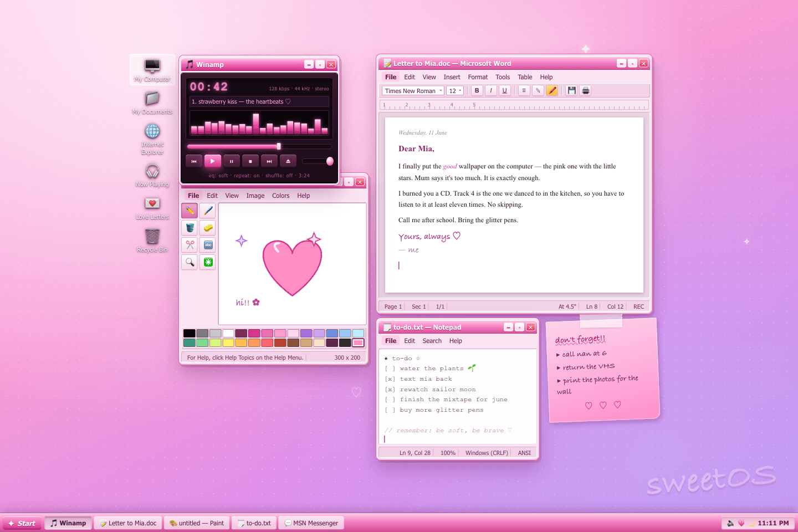Click the Start button
The width and height of the screenshot is (798, 532).
22,523
